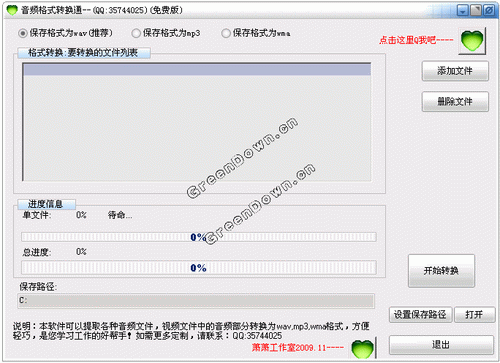
Task: Click the total progress bar
Action: 199,268
